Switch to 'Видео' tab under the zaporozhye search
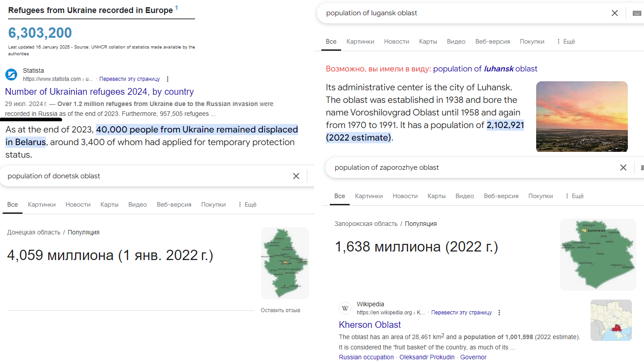 [465, 196]
